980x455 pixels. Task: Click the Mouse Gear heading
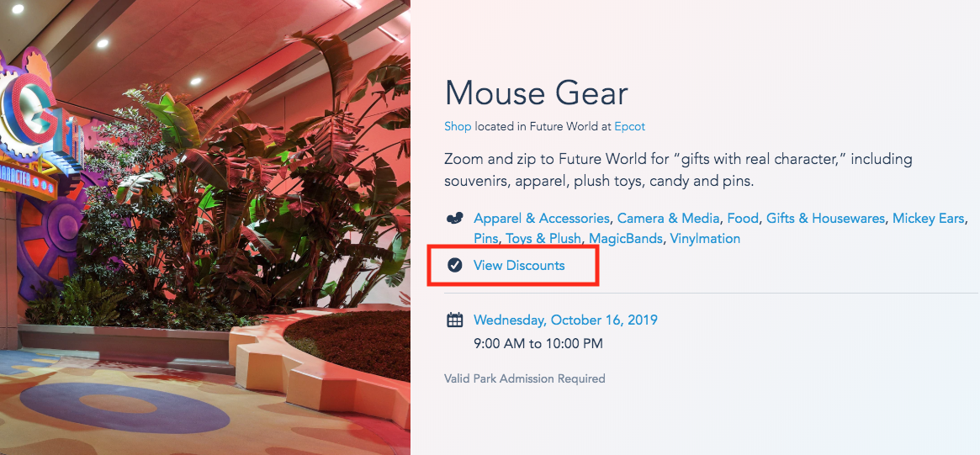point(536,93)
